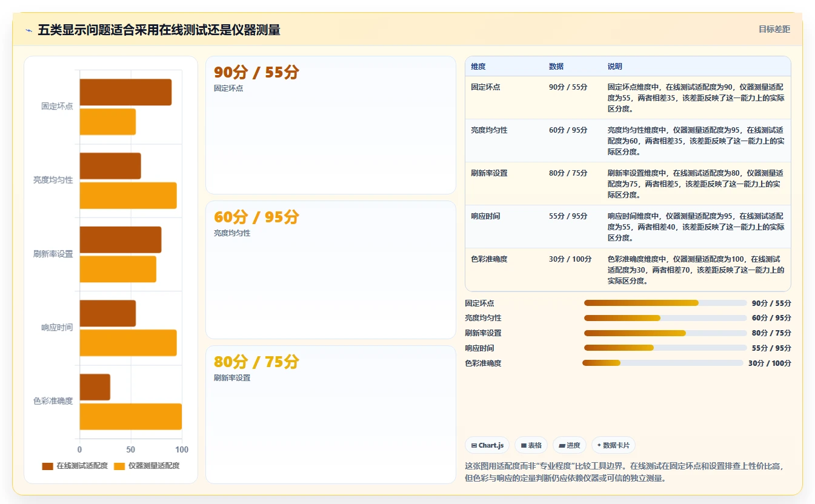The height and width of the screenshot is (504, 815).
Task: Click the 固定坏点 caption under the first card value
Action: [x=228, y=88]
